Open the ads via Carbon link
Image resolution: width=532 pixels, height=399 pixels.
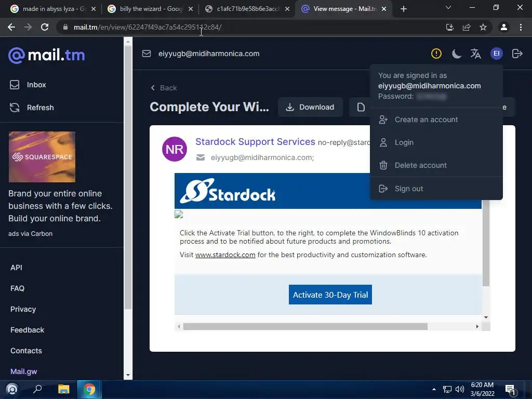click(30, 233)
